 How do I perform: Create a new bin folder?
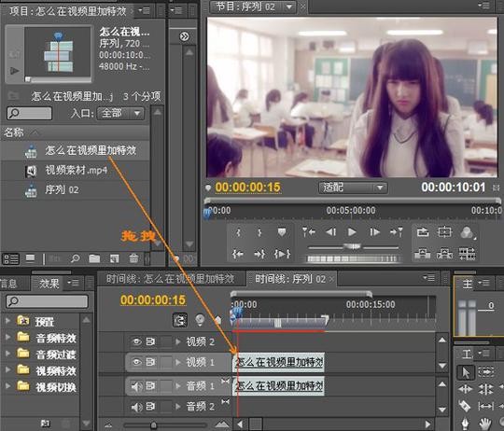coord(94,258)
